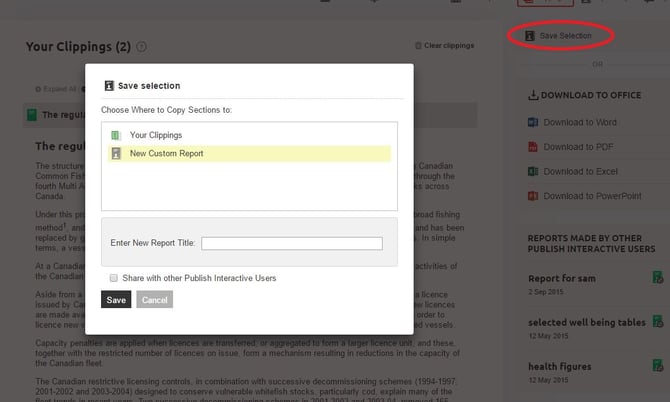Expand All sections of the clippings
Screen dimensions: 670x402
tap(60, 89)
